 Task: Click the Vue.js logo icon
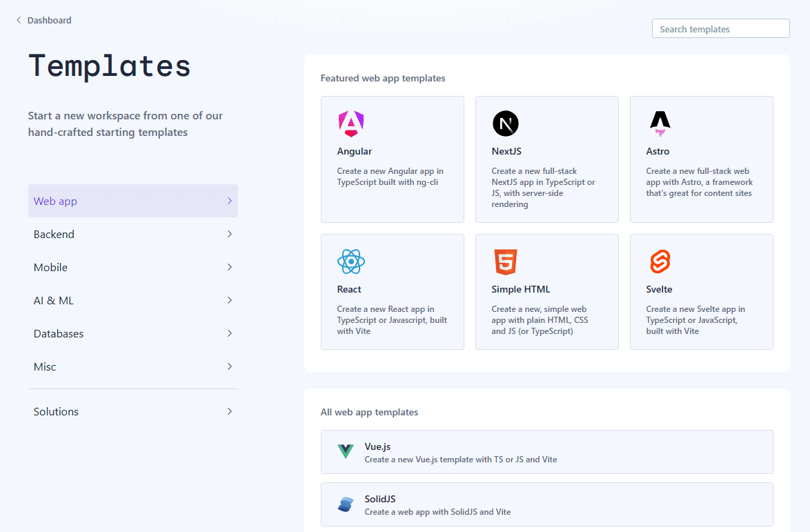[x=345, y=452]
